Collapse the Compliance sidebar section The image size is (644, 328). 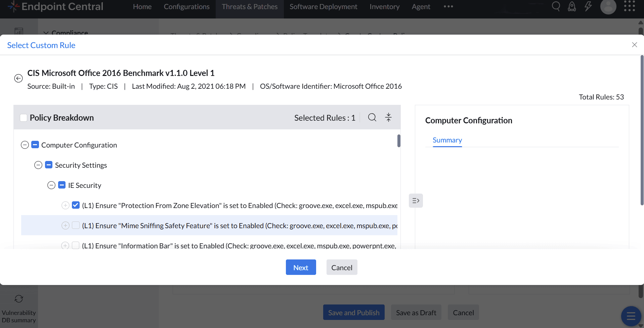click(x=46, y=33)
